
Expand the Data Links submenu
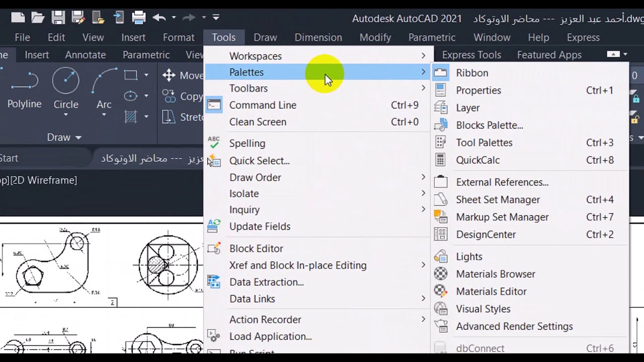click(x=317, y=299)
